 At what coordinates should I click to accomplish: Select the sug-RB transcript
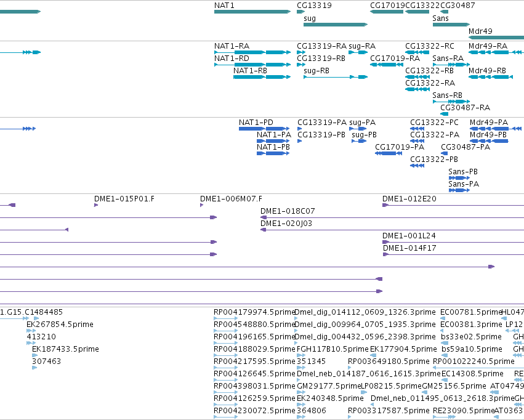click(336, 77)
